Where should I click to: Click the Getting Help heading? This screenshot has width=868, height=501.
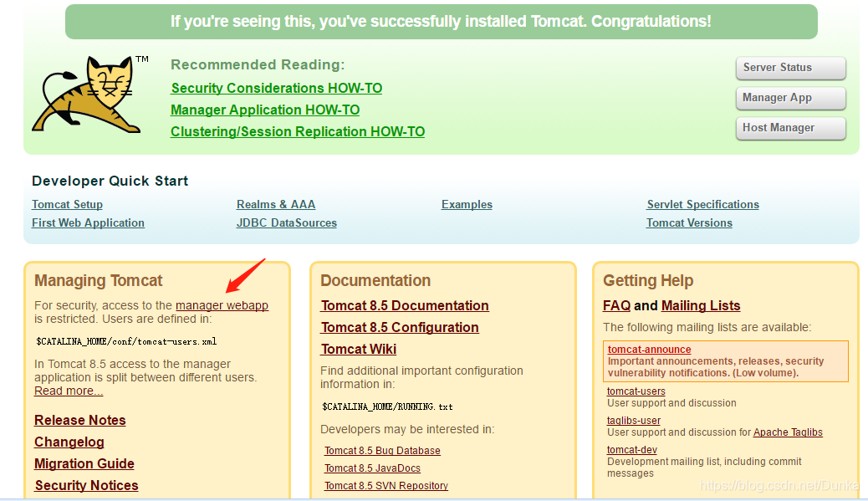pos(648,281)
